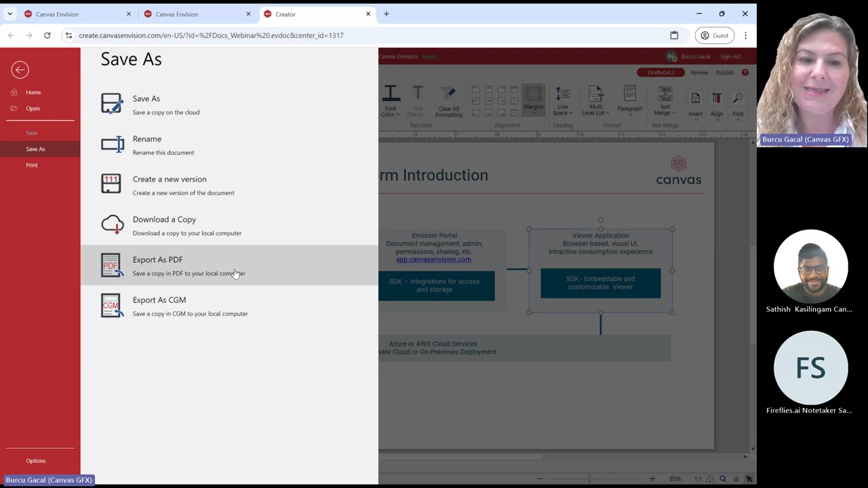Image resolution: width=868 pixels, height=488 pixels.
Task: Click the magnifier zoom tool in the status bar
Action: [x=723, y=479]
